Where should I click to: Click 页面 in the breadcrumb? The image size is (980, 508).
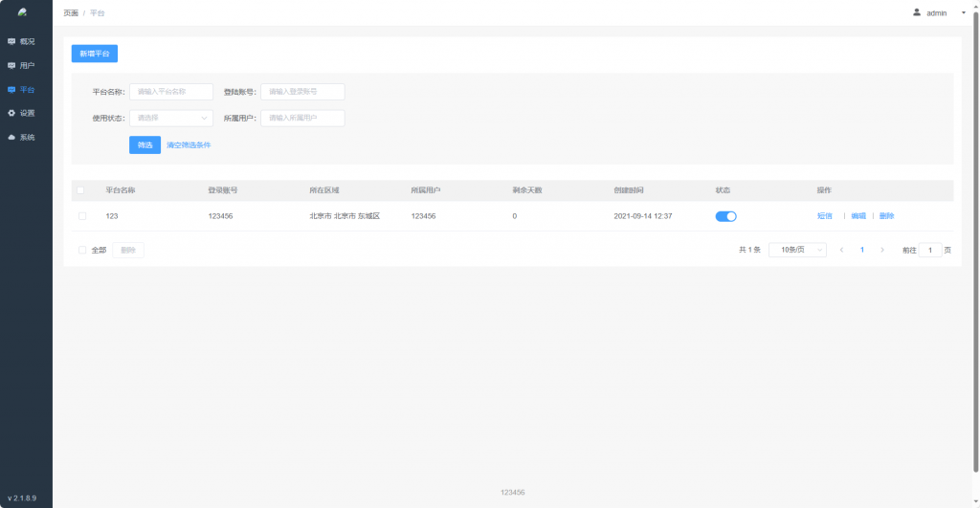tap(71, 13)
